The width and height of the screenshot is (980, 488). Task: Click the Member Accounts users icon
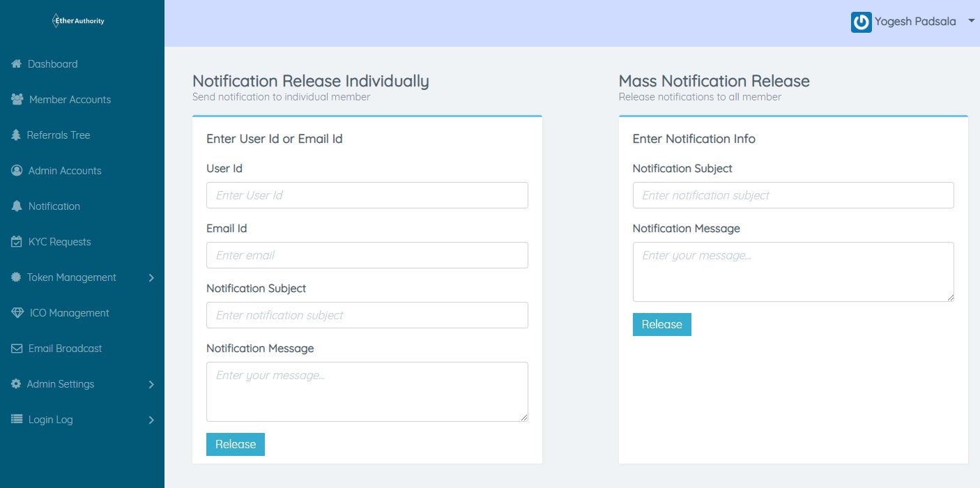tap(17, 100)
